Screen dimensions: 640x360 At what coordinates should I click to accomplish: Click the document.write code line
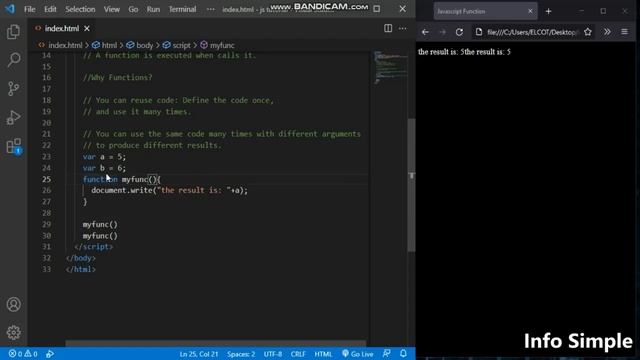point(169,191)
